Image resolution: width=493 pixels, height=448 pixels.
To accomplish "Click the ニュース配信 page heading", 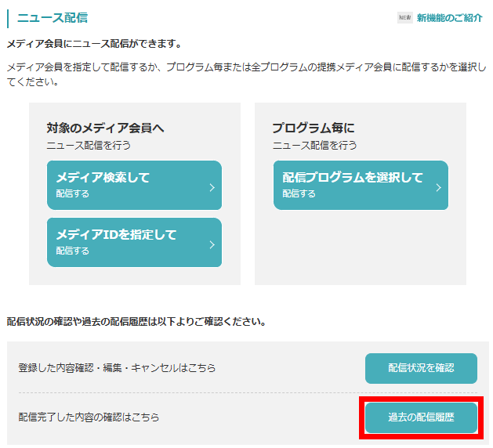I will (x=53, y=17).
